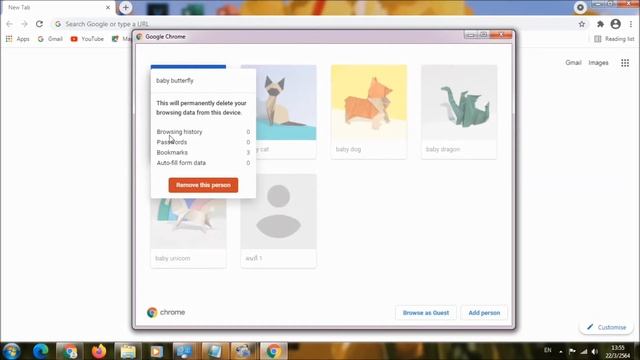640x360 pixels.
Task: Go forward with the forward arrow
Action: tap(24, 24)
